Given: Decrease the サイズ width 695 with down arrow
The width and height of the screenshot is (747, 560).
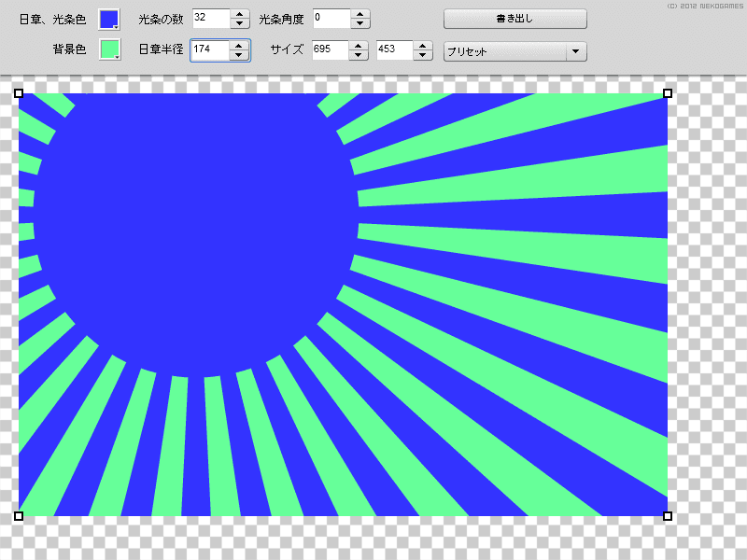Looking at the screenshot, I should click(359, 55).
